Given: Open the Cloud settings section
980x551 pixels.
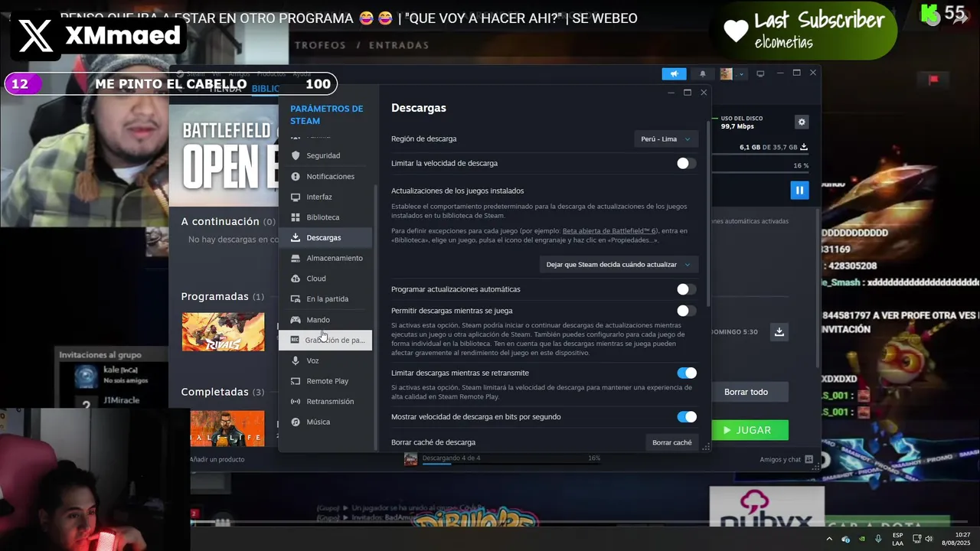Looking at the screenshot, I should tap(325, 279).
